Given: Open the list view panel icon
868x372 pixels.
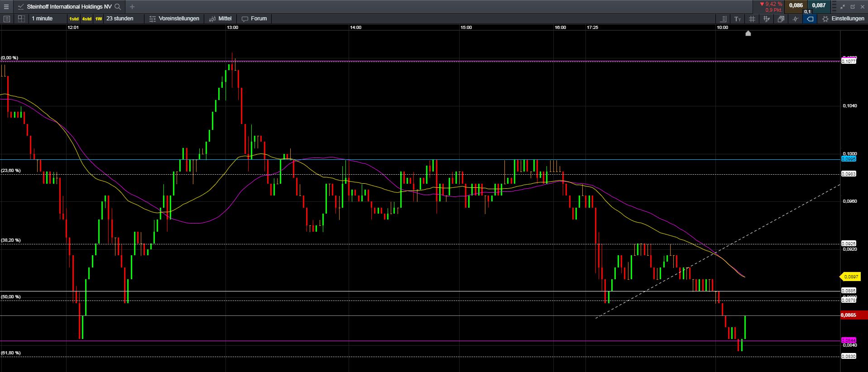Looking at the screenshot, I should 7,19.
